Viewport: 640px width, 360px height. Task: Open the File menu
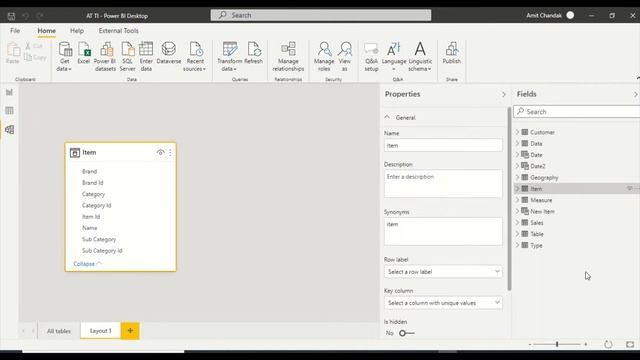click(15, 31)
